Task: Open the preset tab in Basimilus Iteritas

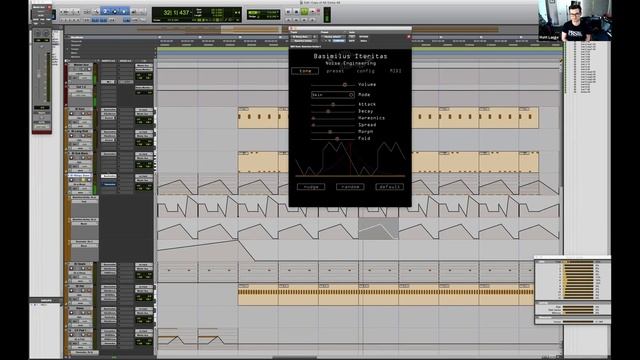Action: point(335,71)
